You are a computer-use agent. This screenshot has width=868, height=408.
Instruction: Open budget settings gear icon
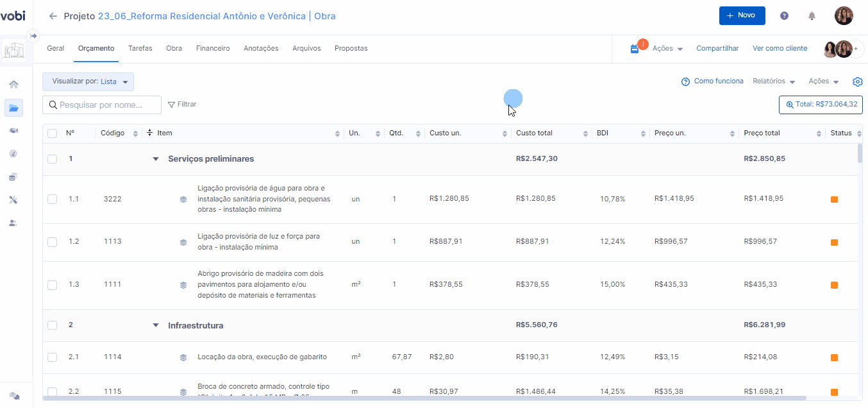click(858, 81)
